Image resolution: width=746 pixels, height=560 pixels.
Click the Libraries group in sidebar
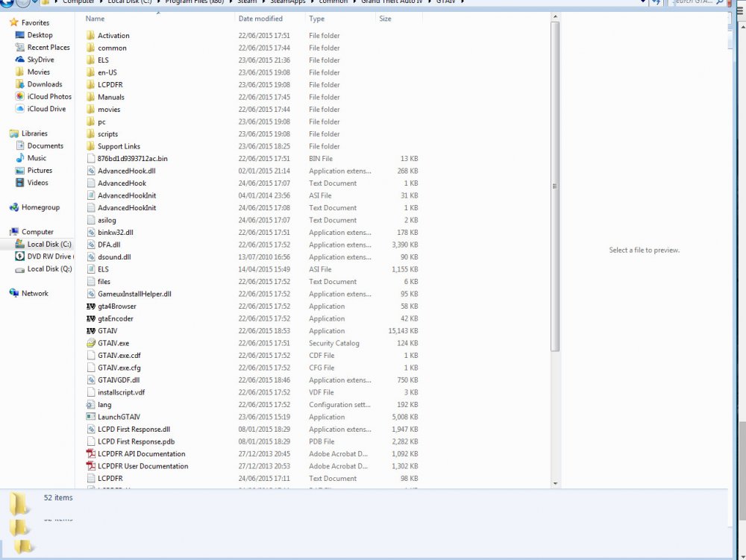coord(34,133)
